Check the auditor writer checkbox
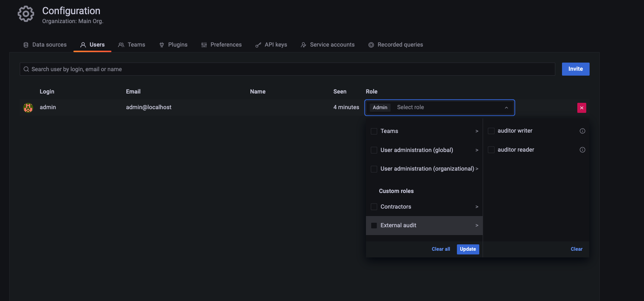 coord(491,131)
